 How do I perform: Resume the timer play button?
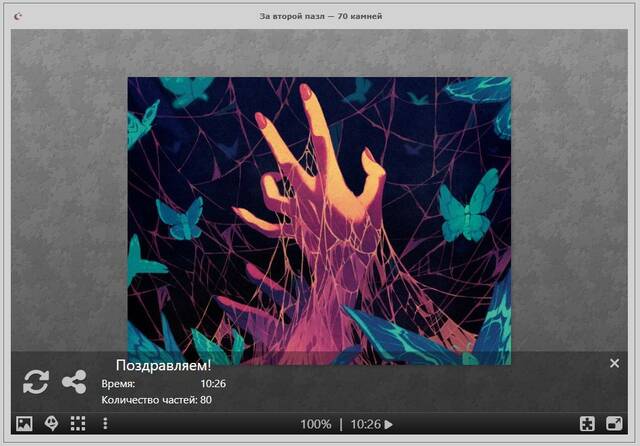(389, 424)
